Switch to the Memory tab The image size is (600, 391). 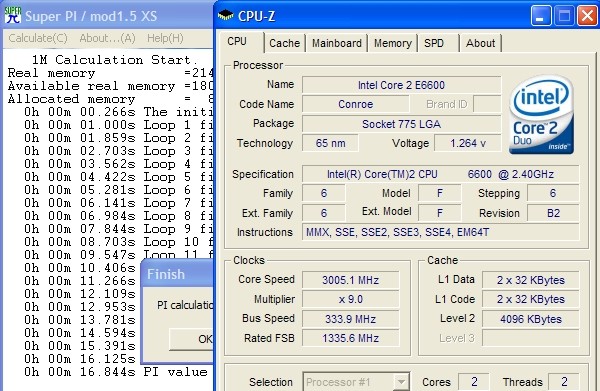pos(393,43)
